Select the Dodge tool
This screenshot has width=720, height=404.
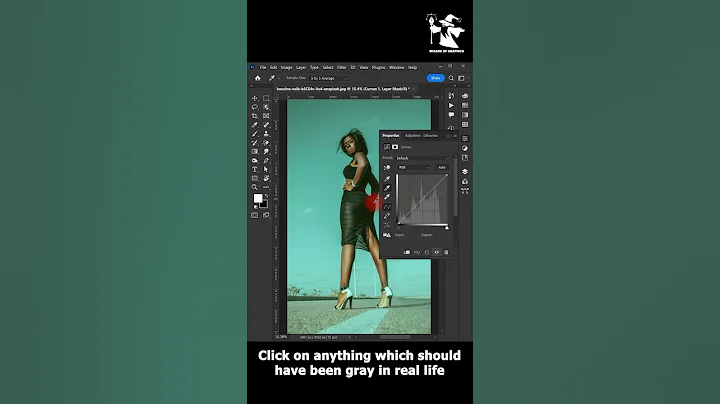click(x=255, y=161)
